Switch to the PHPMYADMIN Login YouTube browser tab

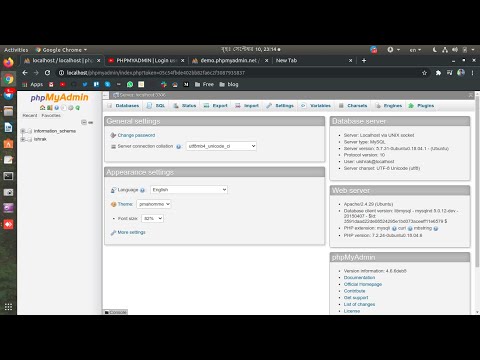click(x=146, y=60)
